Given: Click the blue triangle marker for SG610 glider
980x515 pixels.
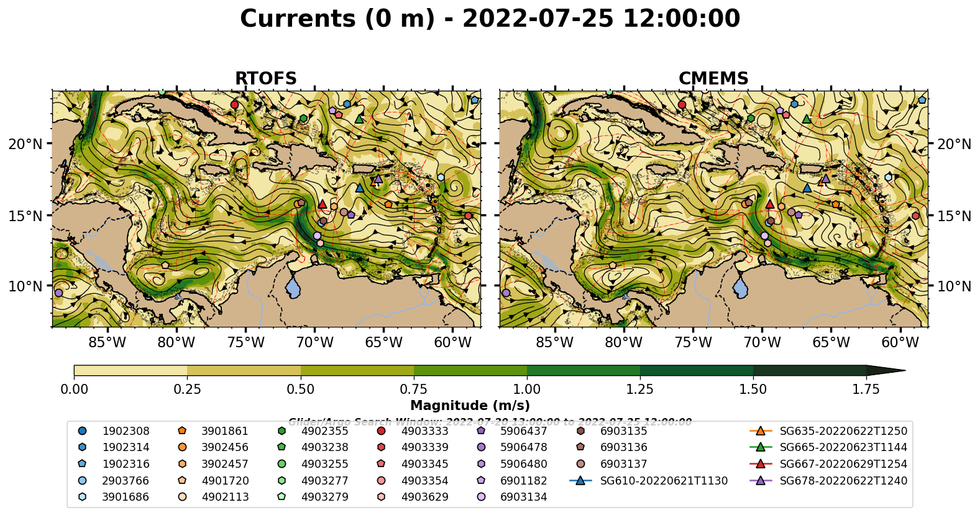Looking at the screenshot, I should click(580, 480).
